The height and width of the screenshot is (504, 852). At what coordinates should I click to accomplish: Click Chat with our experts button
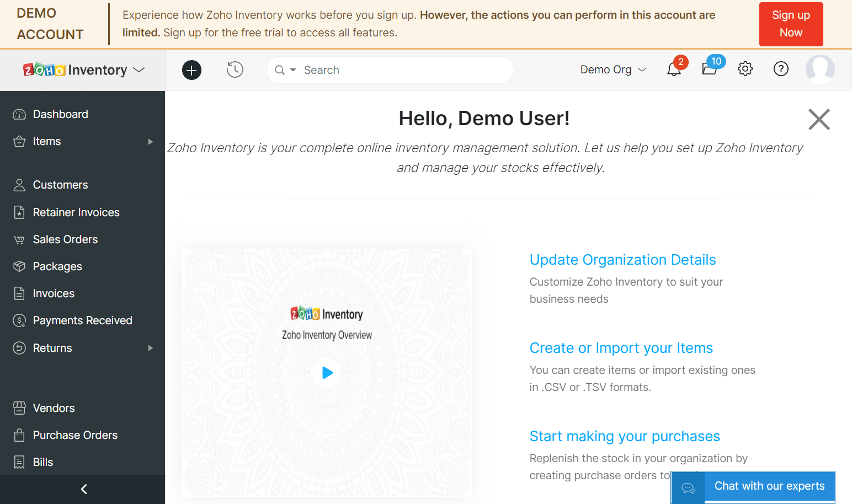pyautogui.click(x=753, y=487)
